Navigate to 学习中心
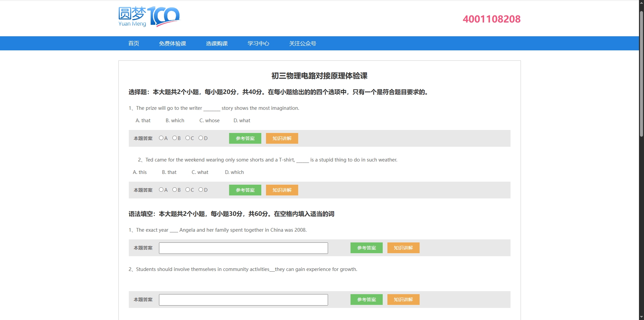The image size is (644, 320). coord(258,44)
